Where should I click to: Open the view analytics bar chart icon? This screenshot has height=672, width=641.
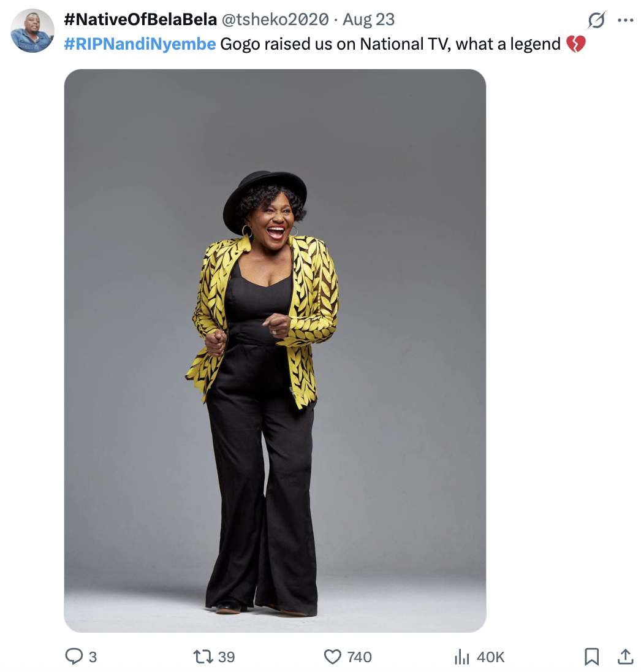click(x=462, y=656)
